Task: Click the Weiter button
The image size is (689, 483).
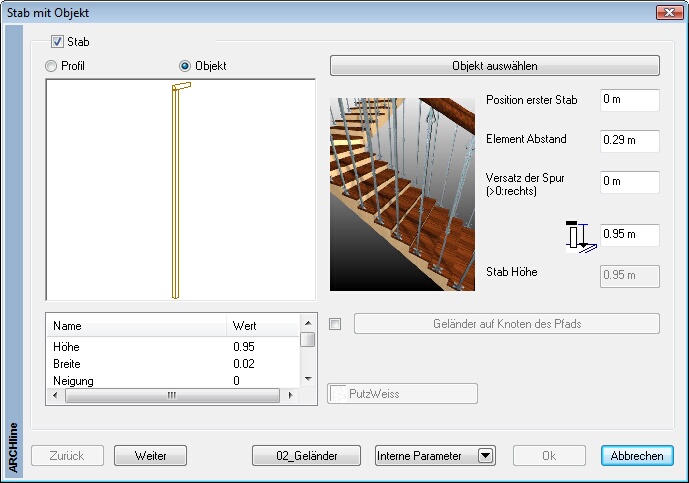Action: (x=150, y=456)
